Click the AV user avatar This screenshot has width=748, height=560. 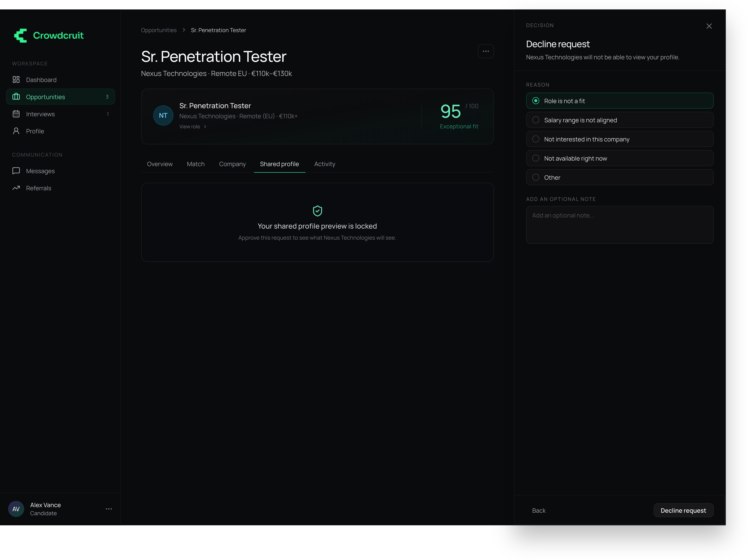click(x=16, y=509)
